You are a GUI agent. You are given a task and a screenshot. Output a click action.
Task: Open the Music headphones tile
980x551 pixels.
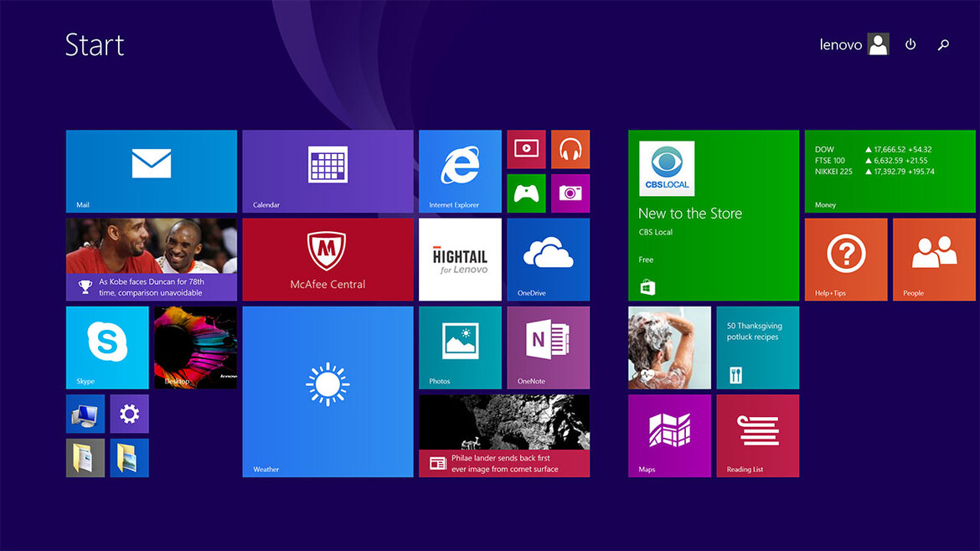570,149
